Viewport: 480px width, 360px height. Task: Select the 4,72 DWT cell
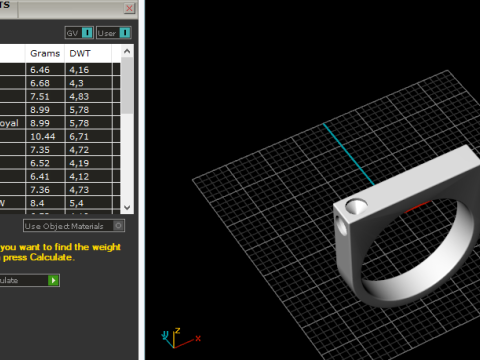pos(88,150)
